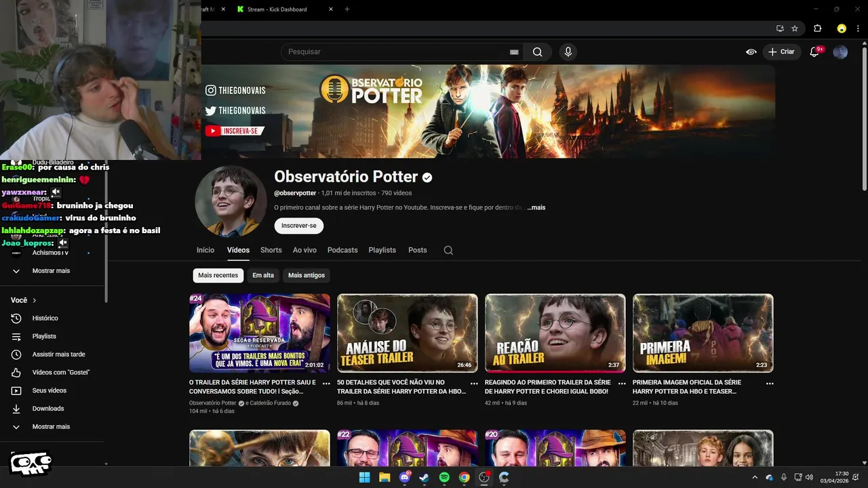Viewport: 868px width, 488px height.
Task: Open Chrome profile icon
Action: coord(842,28)
